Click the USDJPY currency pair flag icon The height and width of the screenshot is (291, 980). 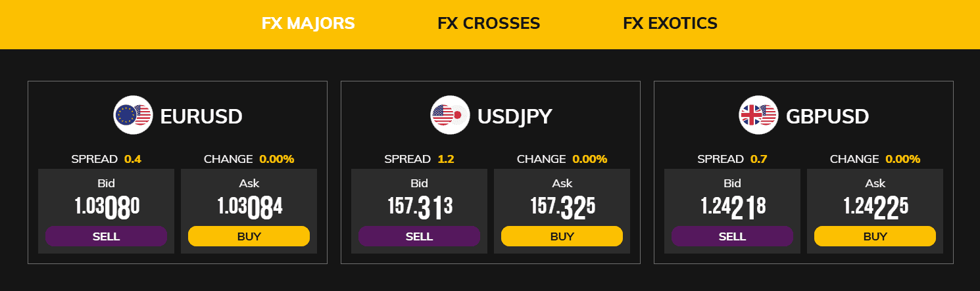pos(450,116)
